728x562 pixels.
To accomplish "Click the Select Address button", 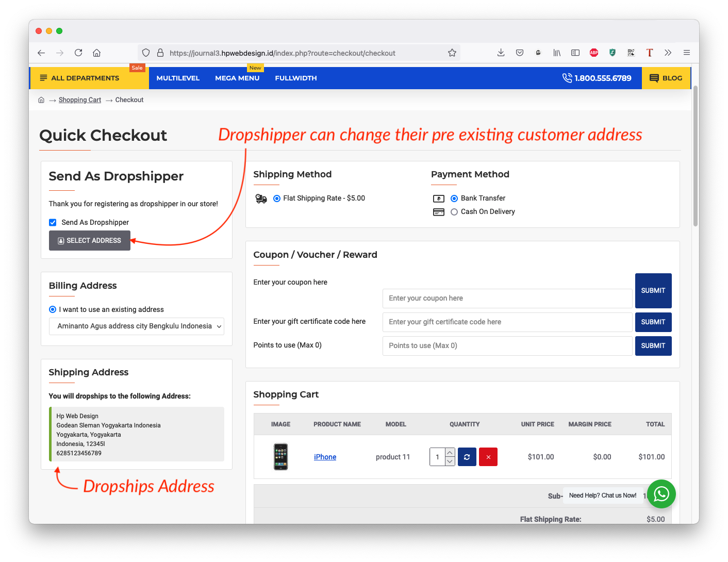I will click(x=90, y=241).
